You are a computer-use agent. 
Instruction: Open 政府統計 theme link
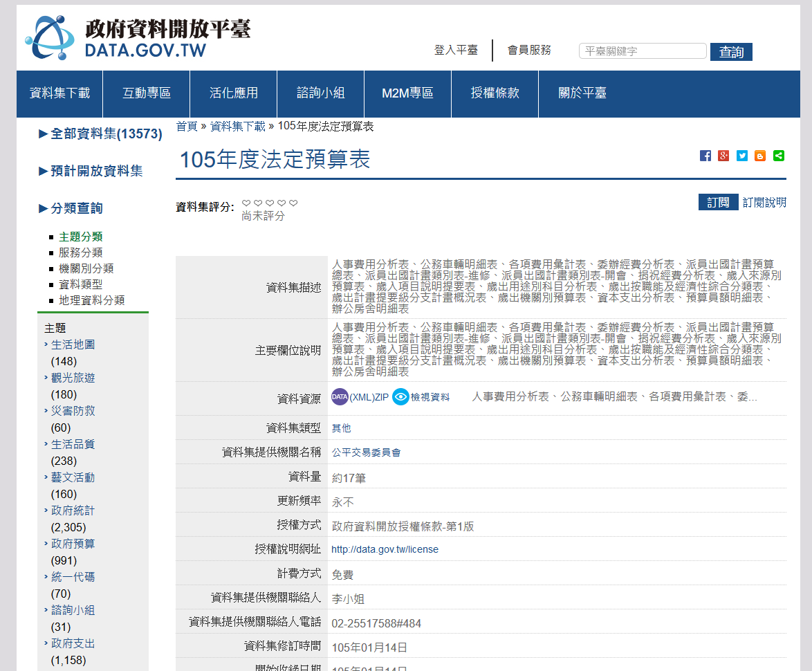(73, 511)
